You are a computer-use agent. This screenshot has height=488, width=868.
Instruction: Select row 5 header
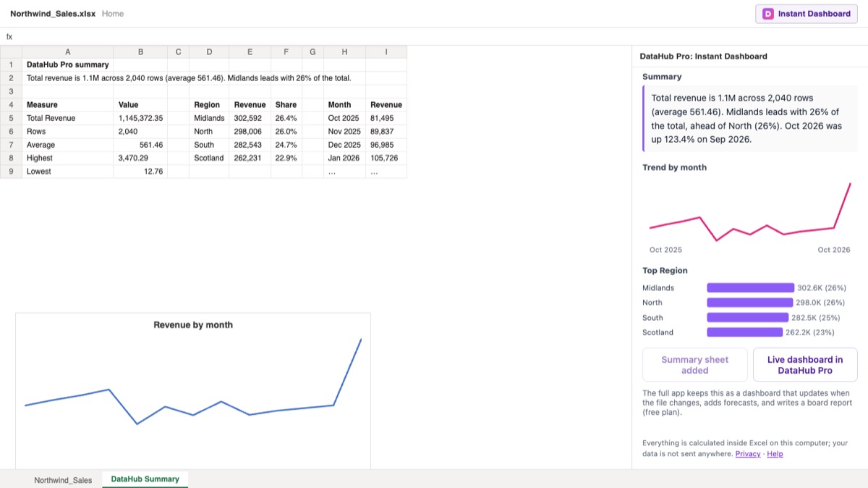[x=11, y=117]
